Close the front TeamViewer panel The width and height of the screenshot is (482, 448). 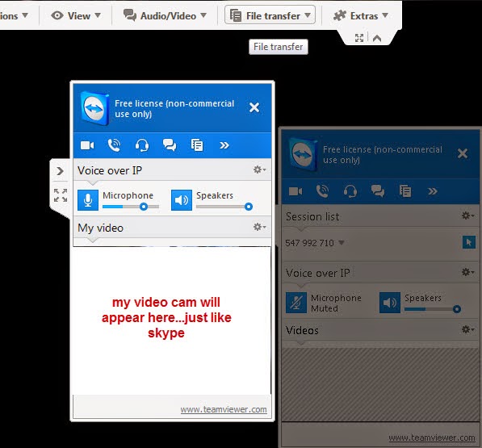254,107
